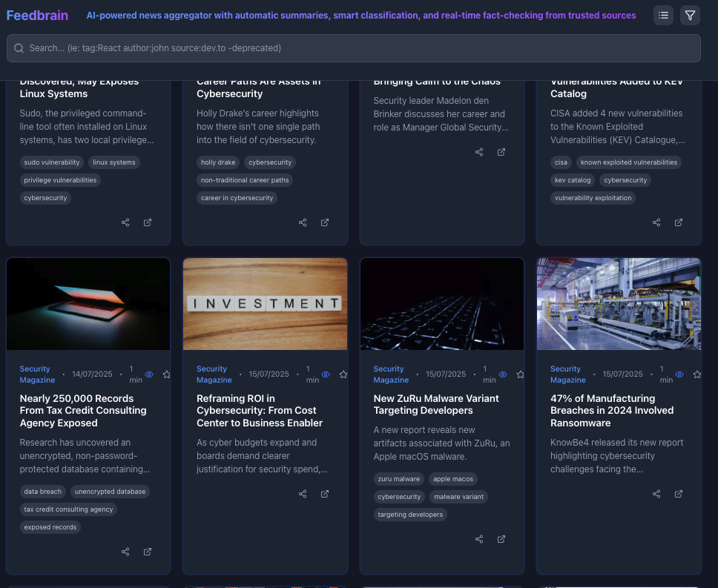Open Tax Credit Consulting article externally
The height and width of the screenshot is (588, 718).
click(x=148, y=552)
